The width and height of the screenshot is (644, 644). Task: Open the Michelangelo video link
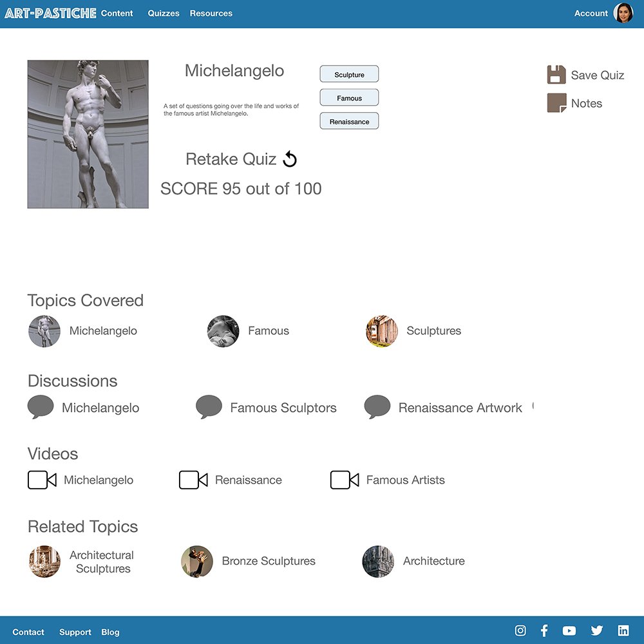tap(99, 480)
